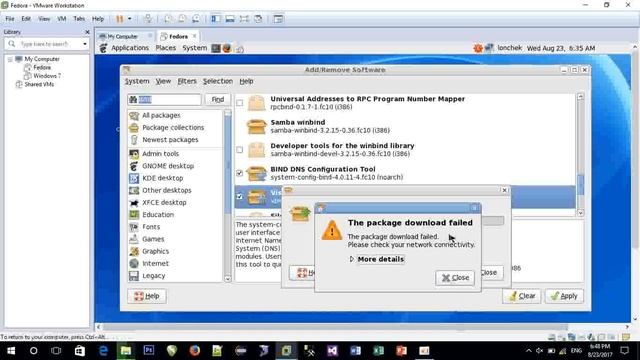The width and height of the screenshot is (640, 360).
Task: Open Microsoft Edge from taskbar
Action: (103, 351)
